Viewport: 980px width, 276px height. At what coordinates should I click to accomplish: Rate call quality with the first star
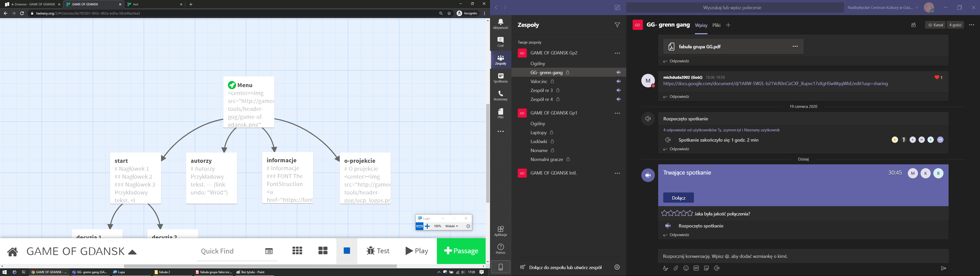coord(664,213)
